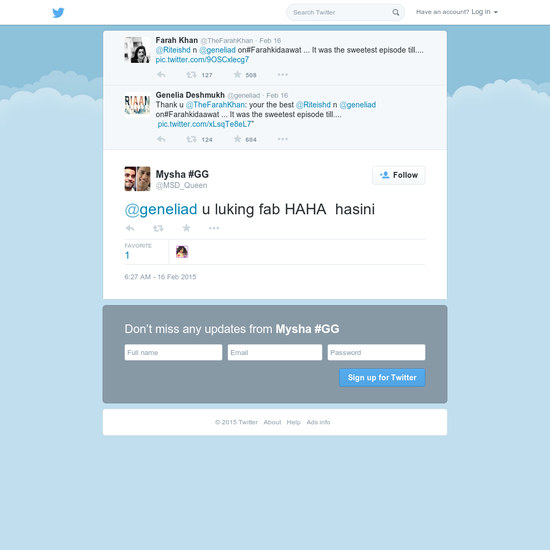Open the About footer link
The height and width of the screenshot is (550, 550).
point(272,422)
